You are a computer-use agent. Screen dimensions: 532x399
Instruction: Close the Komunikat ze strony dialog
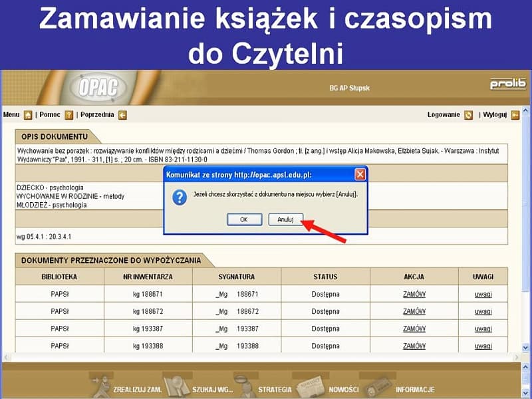coord(360,175)
